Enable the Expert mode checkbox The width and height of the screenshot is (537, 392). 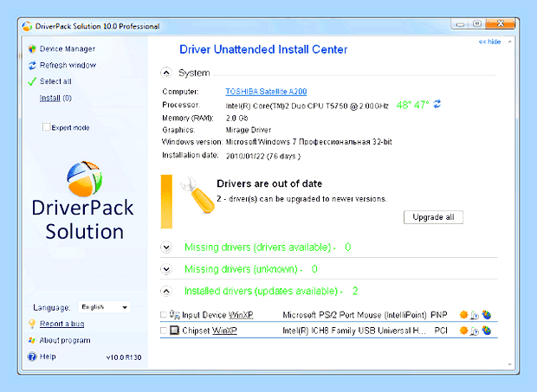[46, 127]
